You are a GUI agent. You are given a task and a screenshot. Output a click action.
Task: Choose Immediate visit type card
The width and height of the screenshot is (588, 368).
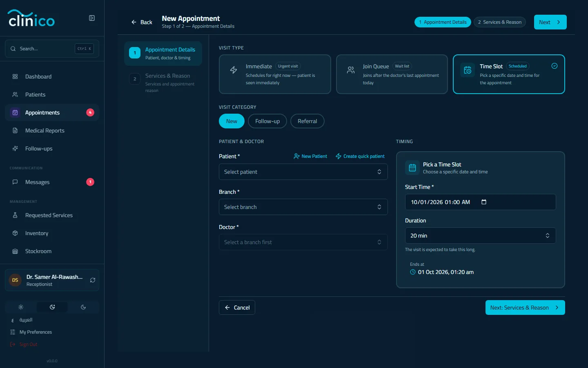[275, 74]
